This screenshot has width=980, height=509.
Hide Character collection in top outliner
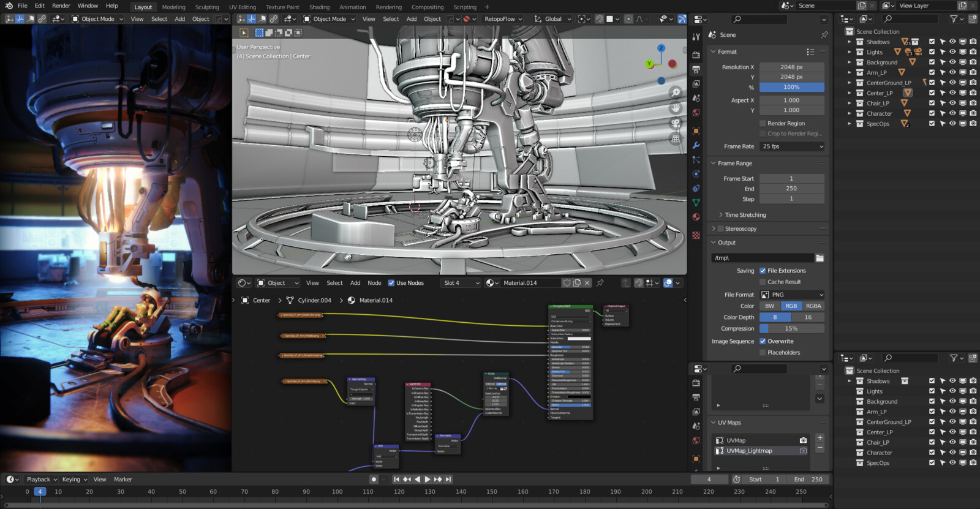(x=952, y=113)
